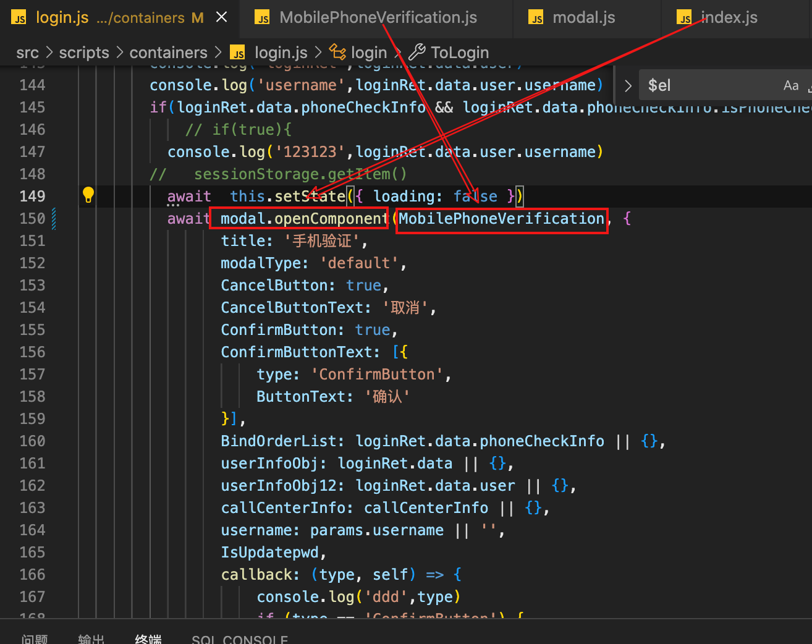Click this.setState on line 149
The image size is (812, 644).
(287, 197)
